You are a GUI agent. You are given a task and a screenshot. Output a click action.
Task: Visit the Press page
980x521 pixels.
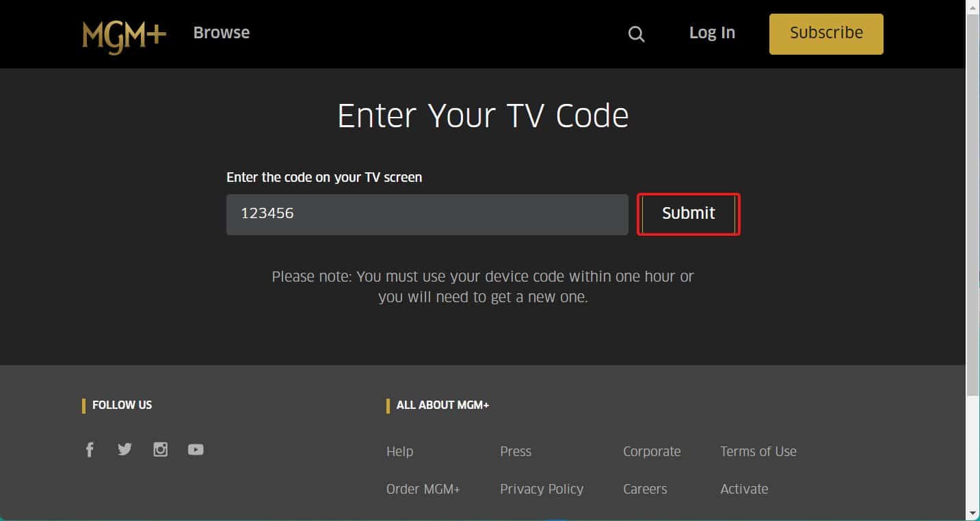pyautogui.click(x=515, y=451)
